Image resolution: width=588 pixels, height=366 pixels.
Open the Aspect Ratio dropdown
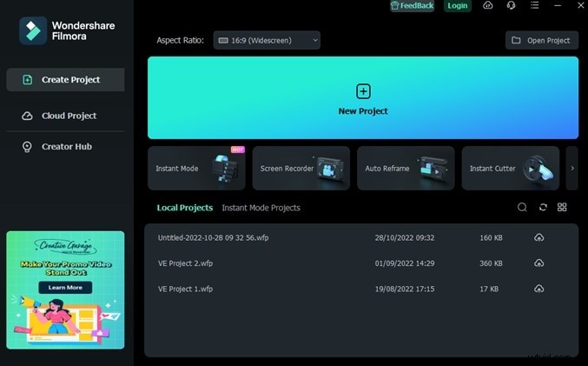267,40
